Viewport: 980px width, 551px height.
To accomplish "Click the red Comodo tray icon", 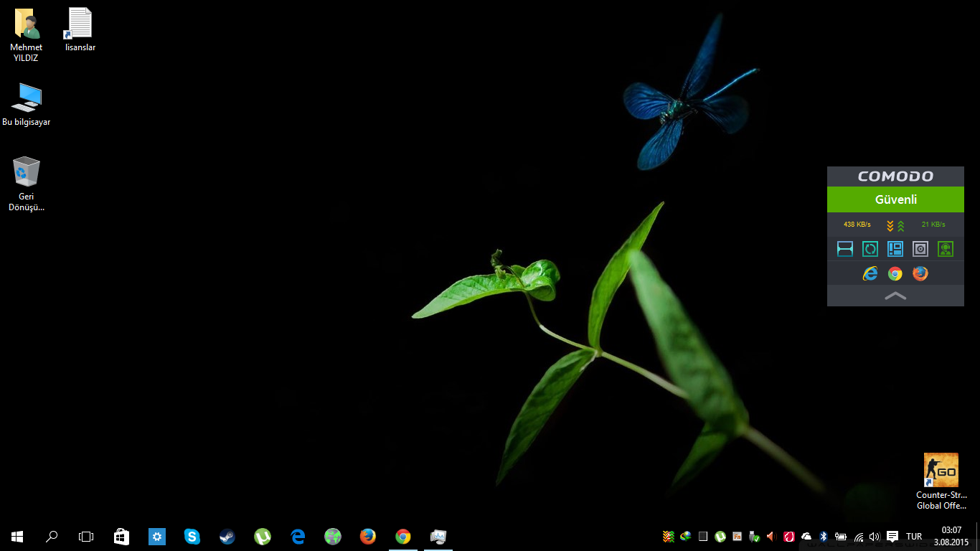I will coord(789,536).
